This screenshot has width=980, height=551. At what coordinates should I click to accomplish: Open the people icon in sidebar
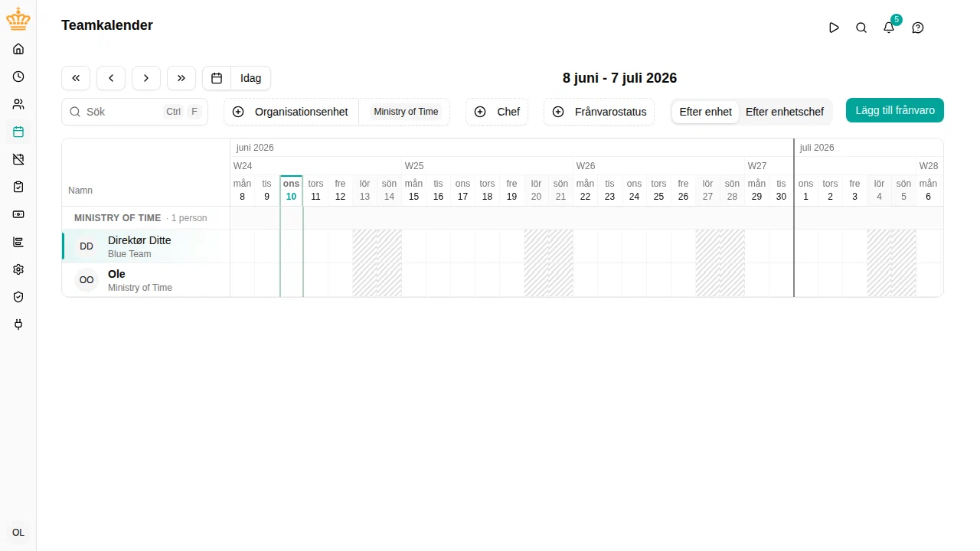pos(18,104)
